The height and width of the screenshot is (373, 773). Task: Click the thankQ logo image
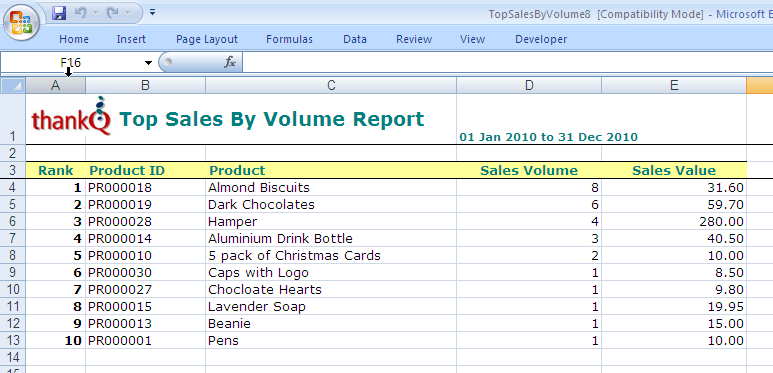[71, 116]
